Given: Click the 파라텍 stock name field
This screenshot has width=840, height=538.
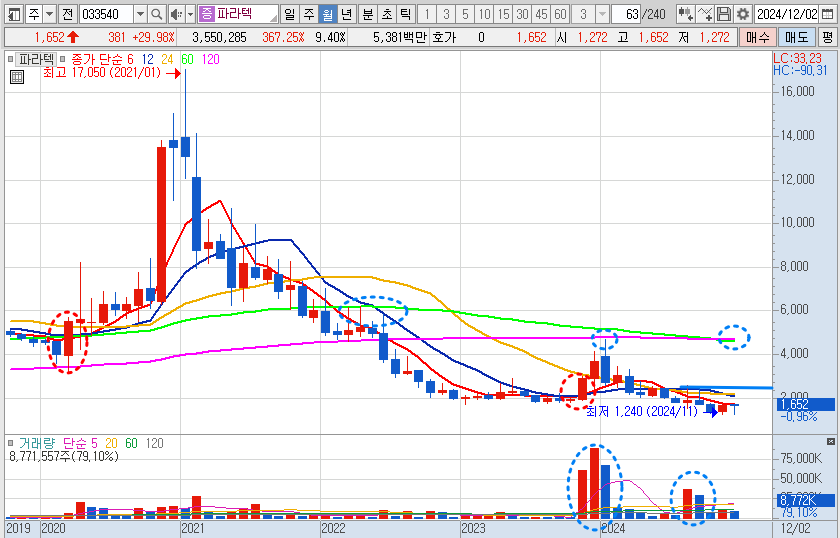Looking at the screenshot, I should click(x=246, y=14).
